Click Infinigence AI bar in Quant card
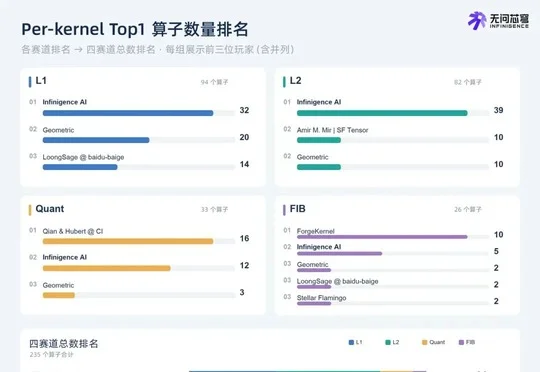540x372 pixels. coord(107,268)
